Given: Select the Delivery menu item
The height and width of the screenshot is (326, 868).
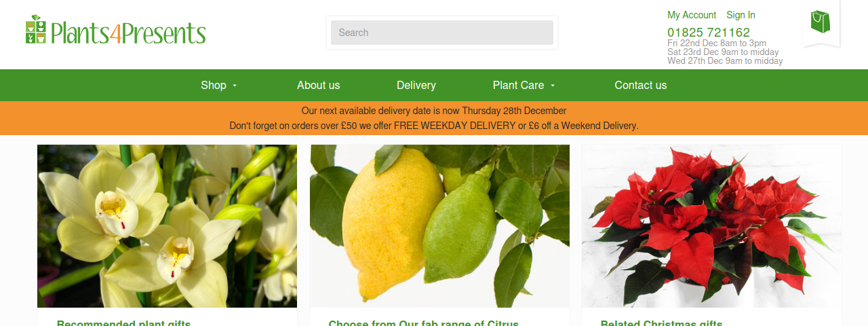Looking at the screenshot, I should pos(416,85).
